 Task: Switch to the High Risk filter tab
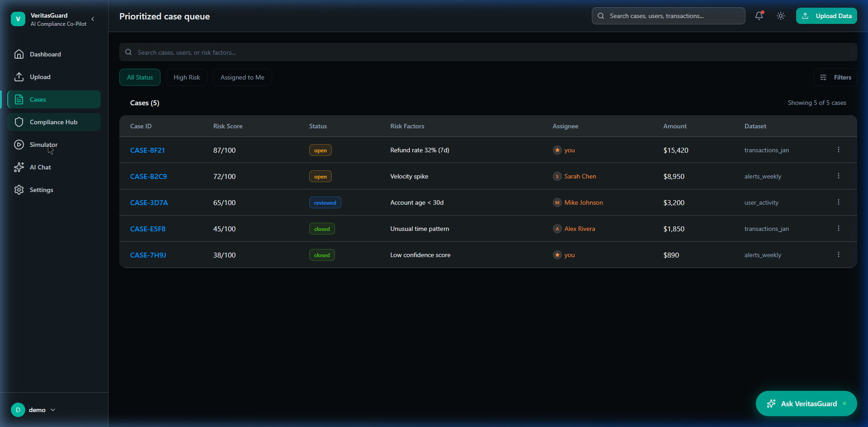[186, 77]
